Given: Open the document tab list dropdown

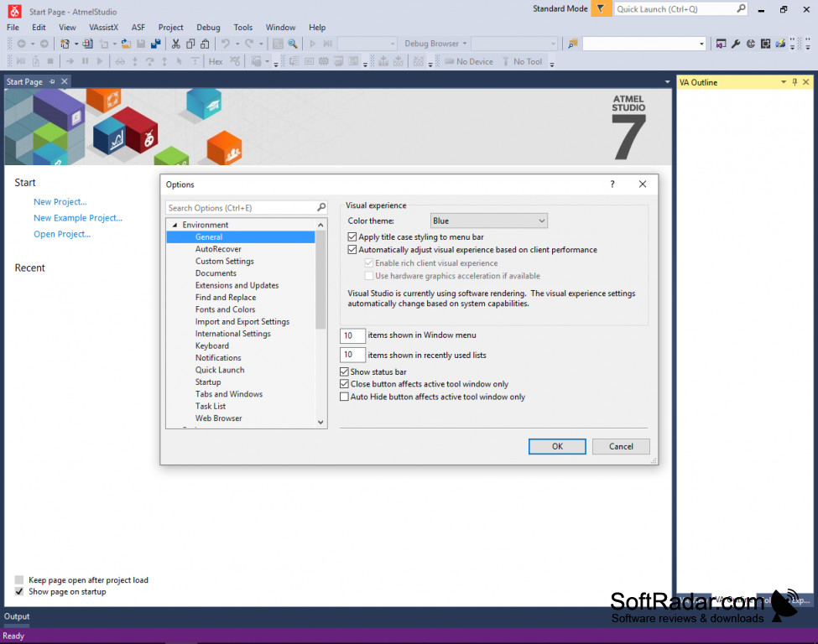Looking at the screenshot, I should [x=667, y=82].
